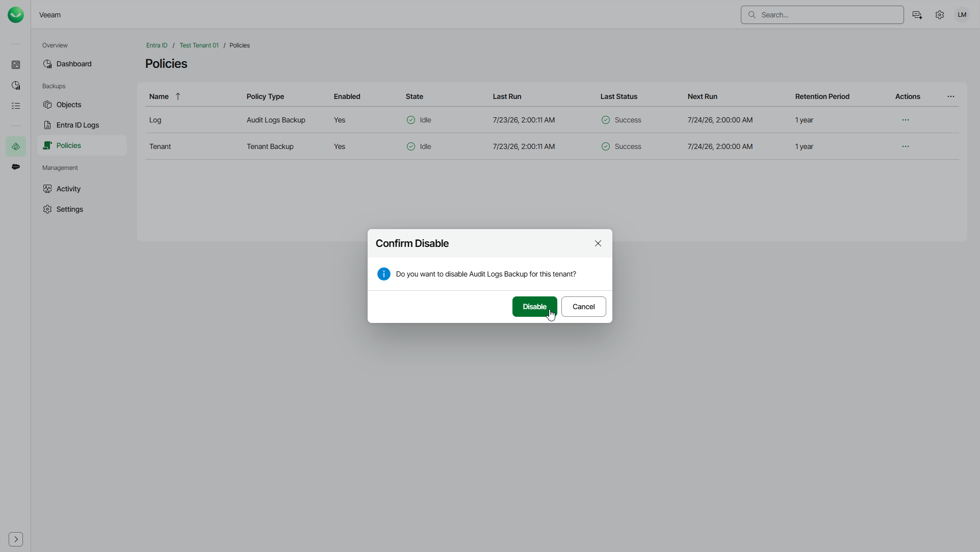Cancel the Confirm Disable dialog

[x=583, y=307]
